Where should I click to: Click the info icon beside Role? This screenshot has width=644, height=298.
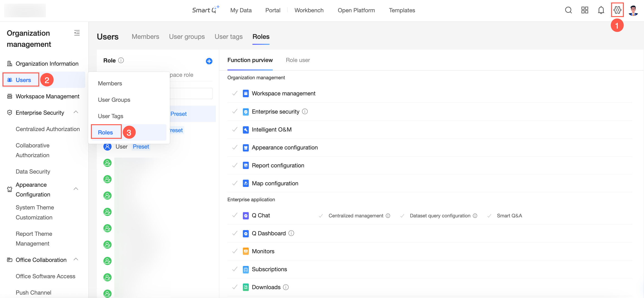click(x=121, y=60)
